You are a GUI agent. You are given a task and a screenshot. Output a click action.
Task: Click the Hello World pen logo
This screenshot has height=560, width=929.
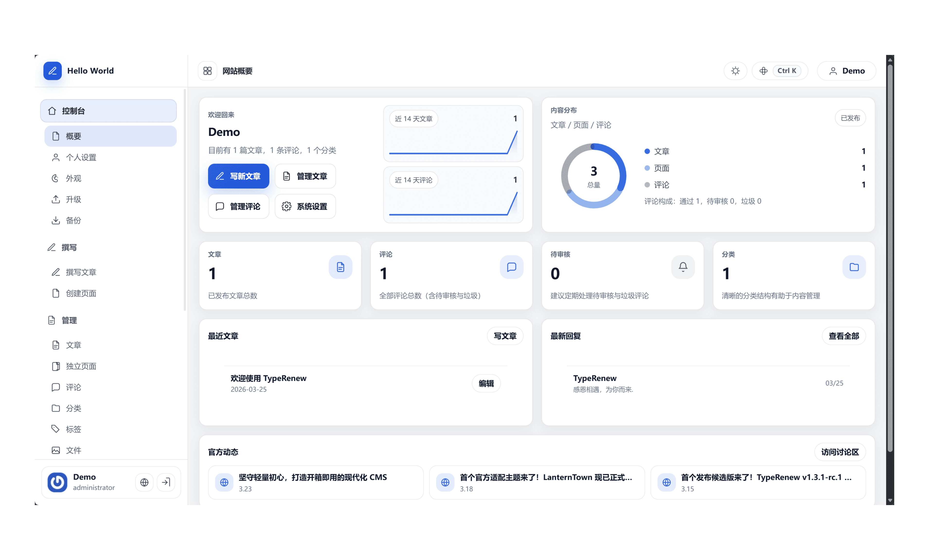(x=52, y=71)
